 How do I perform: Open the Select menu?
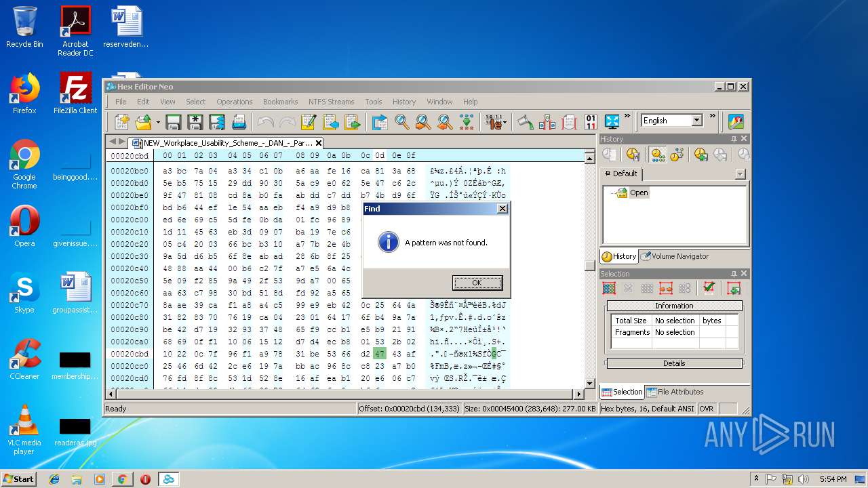coord(196,102)
